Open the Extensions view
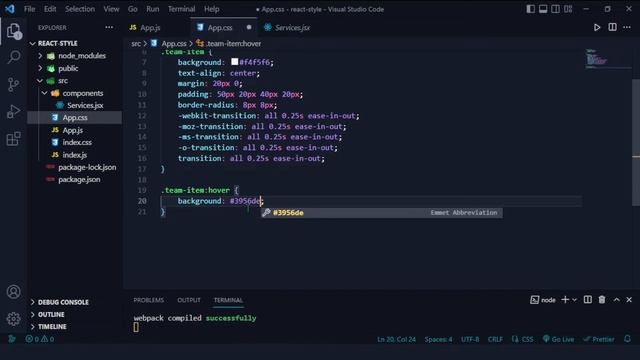 coord(13,138)
